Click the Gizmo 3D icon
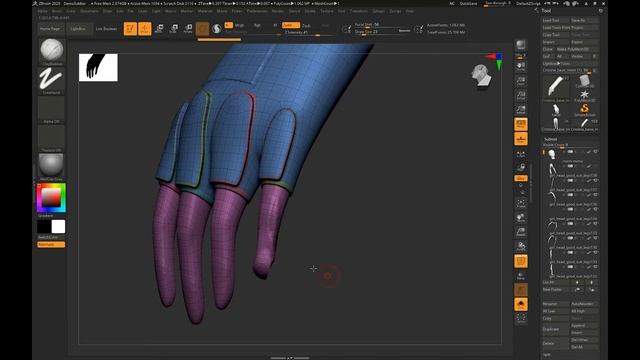 tap(202, 29)
